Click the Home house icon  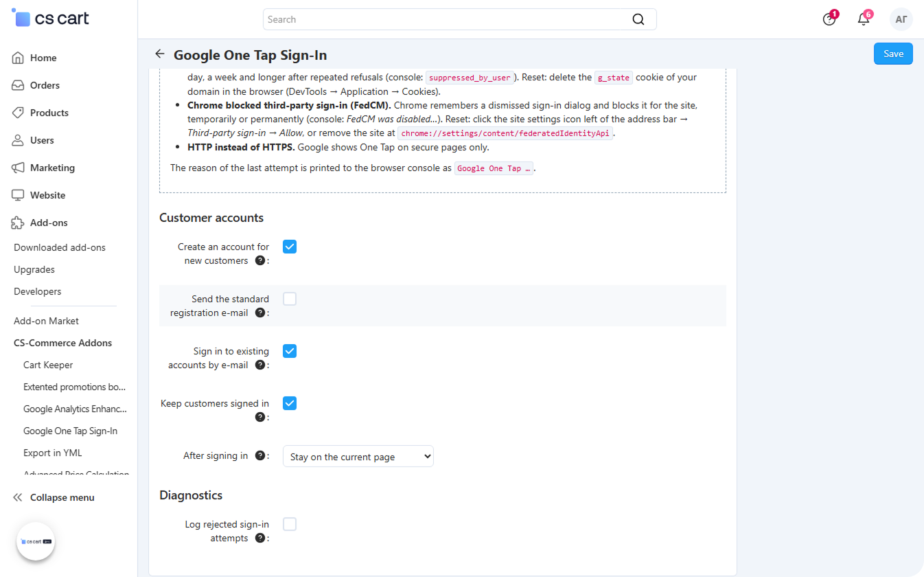coord(18,58)
